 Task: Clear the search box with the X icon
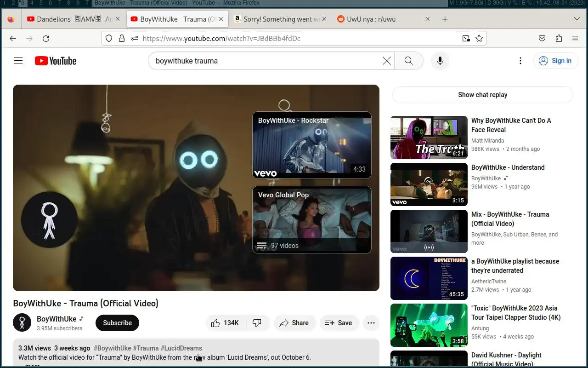[387, 61]
